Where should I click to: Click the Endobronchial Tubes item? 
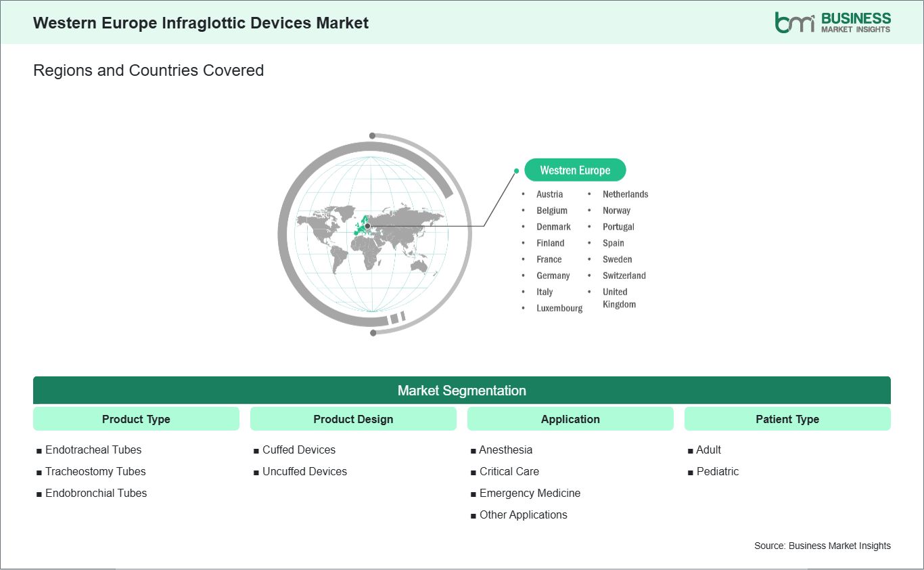click(x=96, y=493)
